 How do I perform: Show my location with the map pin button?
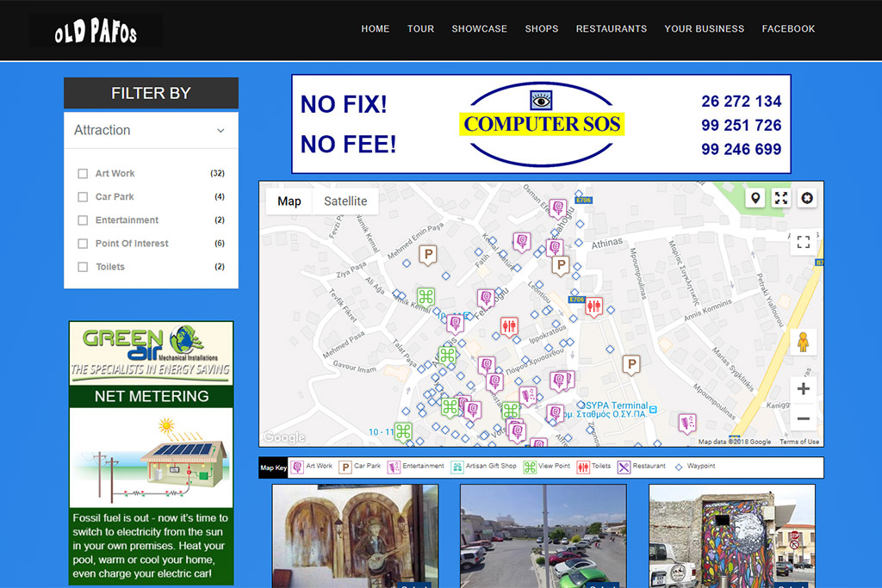[x=755, y=198]
